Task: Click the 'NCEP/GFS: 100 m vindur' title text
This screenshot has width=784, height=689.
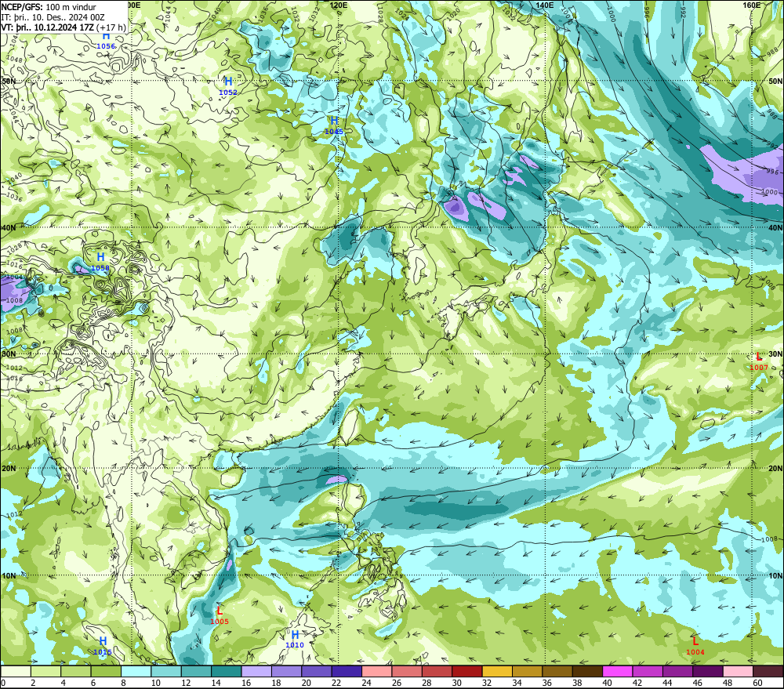Action: [49, 7]
